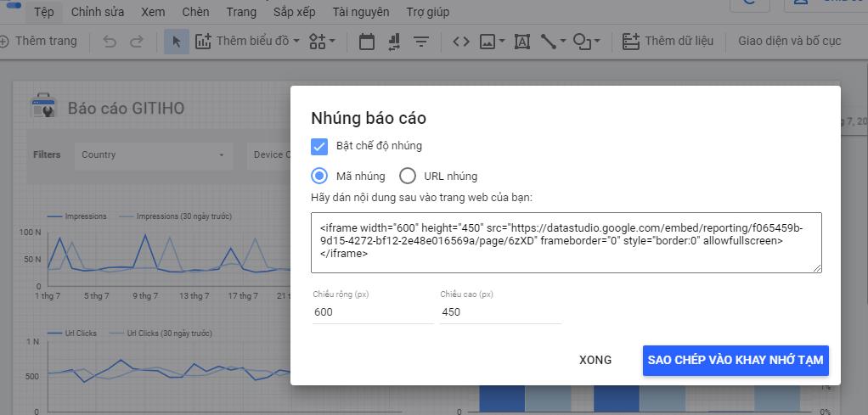Expand the image dropdown arrow
Screen dimensions: 868x415
[502, 41]
